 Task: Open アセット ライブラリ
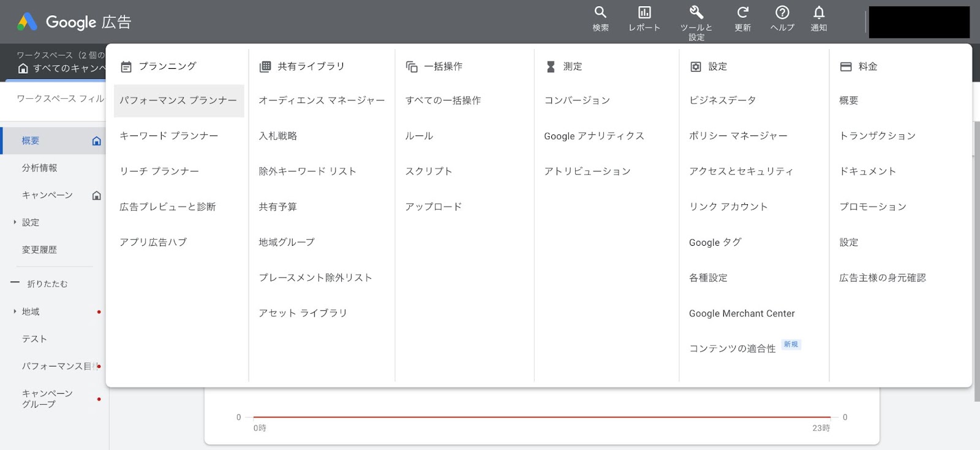tap(303, 313)
